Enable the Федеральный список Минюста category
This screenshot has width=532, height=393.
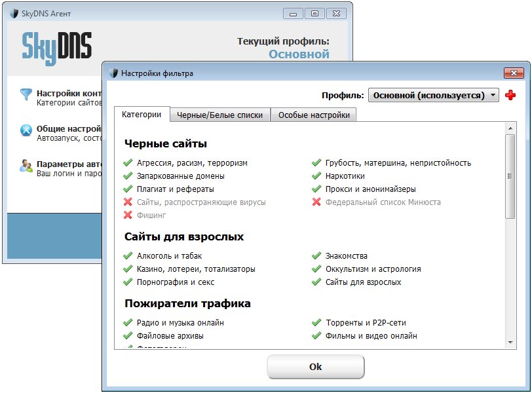[x=316, y=202]
